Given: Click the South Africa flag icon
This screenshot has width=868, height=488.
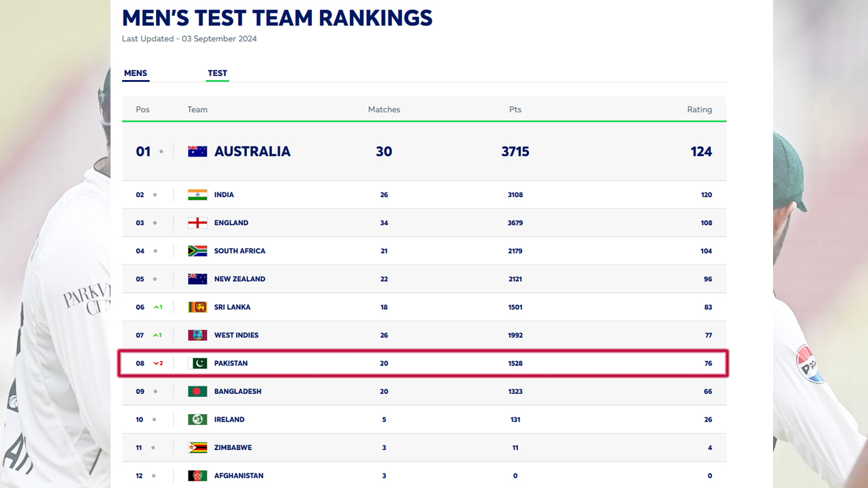Looking at the screenshot, I should coord(197,251).
